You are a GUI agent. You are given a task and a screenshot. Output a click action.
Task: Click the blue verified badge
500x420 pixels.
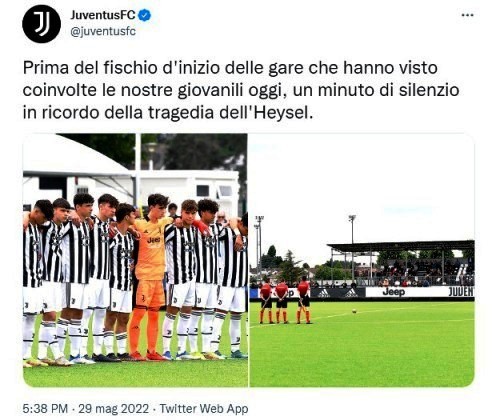(x=144, y=15)
